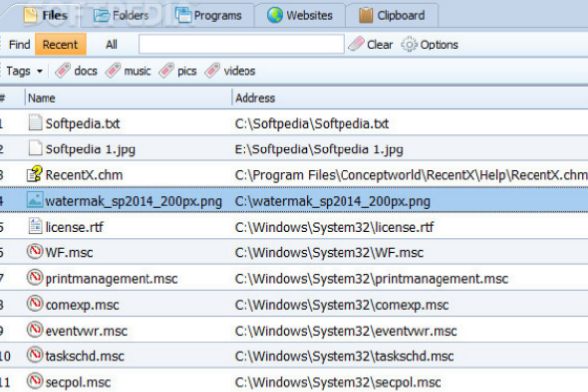Open the Websites tab
This screenshot has width=588, height=392.
tap(300, 16)
